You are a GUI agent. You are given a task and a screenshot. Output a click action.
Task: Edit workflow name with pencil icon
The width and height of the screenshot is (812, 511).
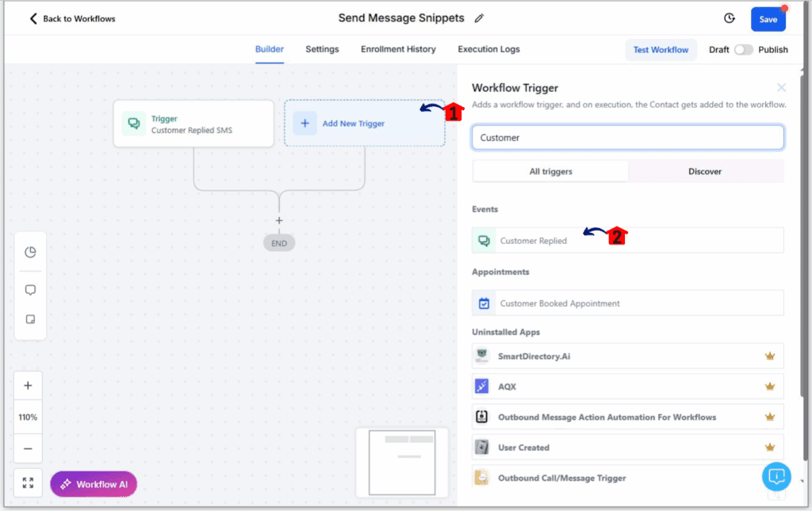point(479,18)
